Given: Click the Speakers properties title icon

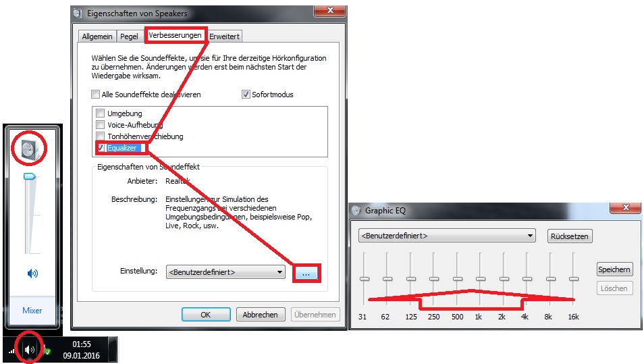Looking at the screenshot, I should [77, 13].
